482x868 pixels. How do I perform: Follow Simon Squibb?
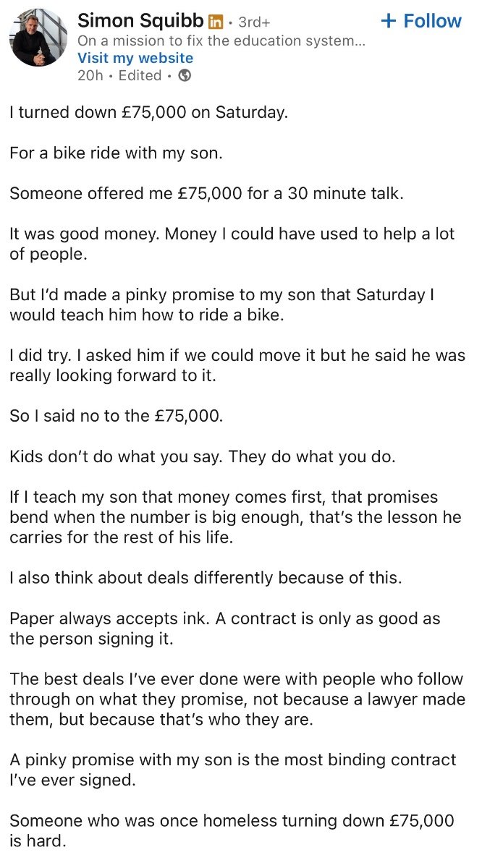coord(421,21)
